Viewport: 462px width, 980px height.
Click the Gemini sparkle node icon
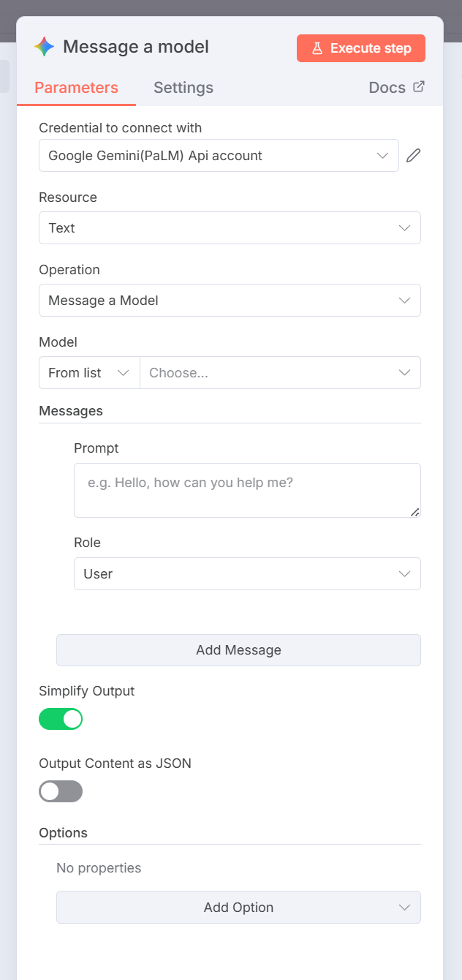click(x=44, y=48)
